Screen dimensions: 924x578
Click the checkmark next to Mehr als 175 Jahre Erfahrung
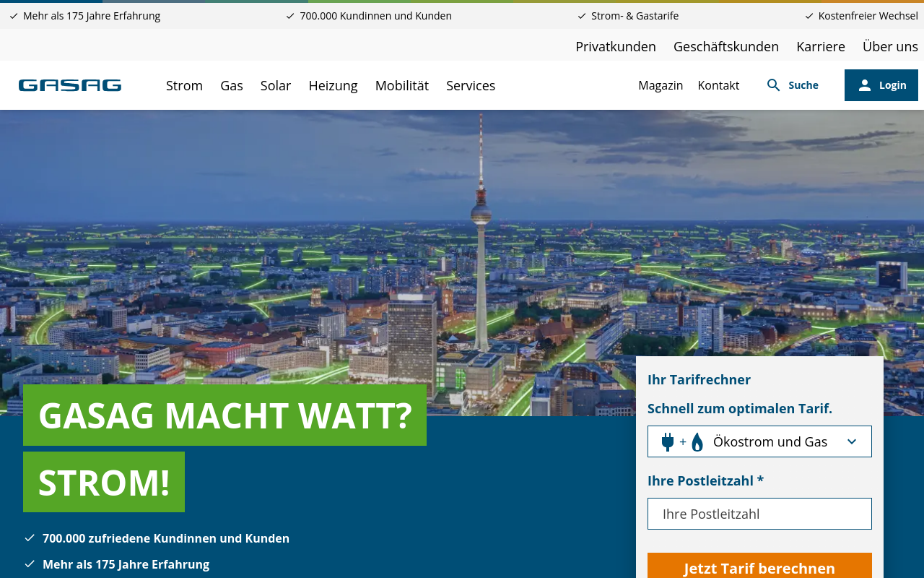tap(30, 564)
